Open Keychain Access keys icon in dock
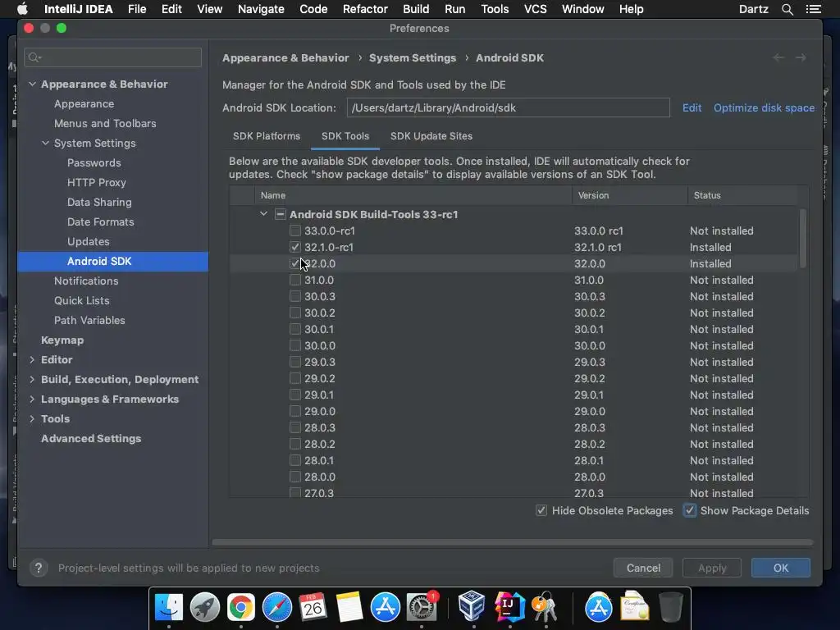This screenshot has width=840, height=630. 545,606
